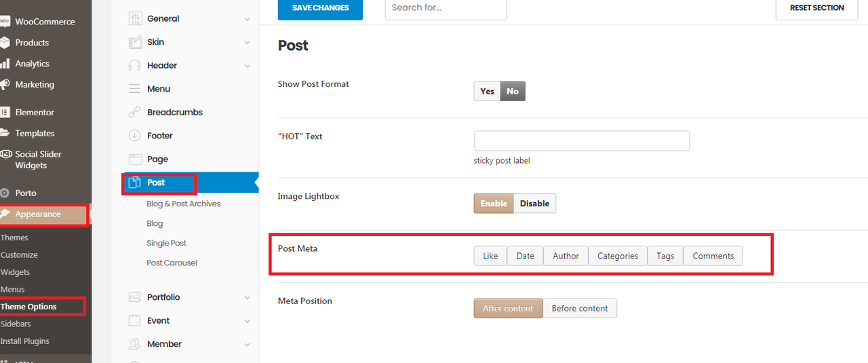Set Show Post Format to No
This screenshot has width=868, height=363.
click(x=513, y=91)
